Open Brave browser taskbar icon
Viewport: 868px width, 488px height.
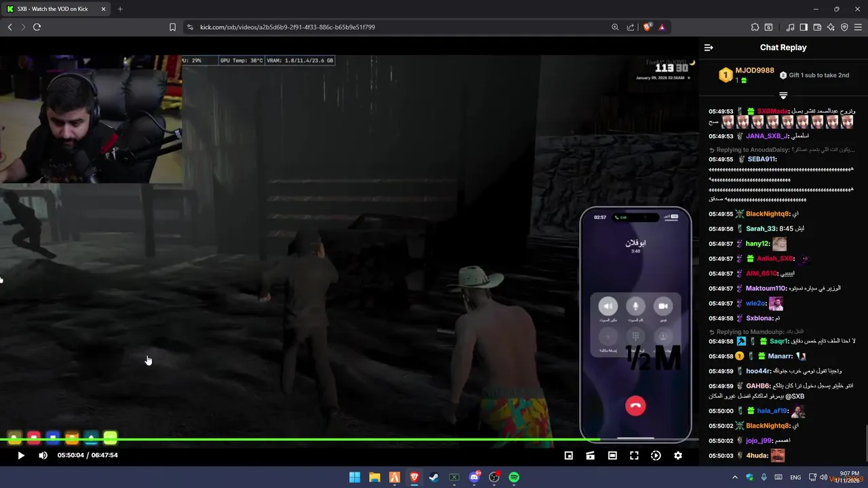pos(414,477)
